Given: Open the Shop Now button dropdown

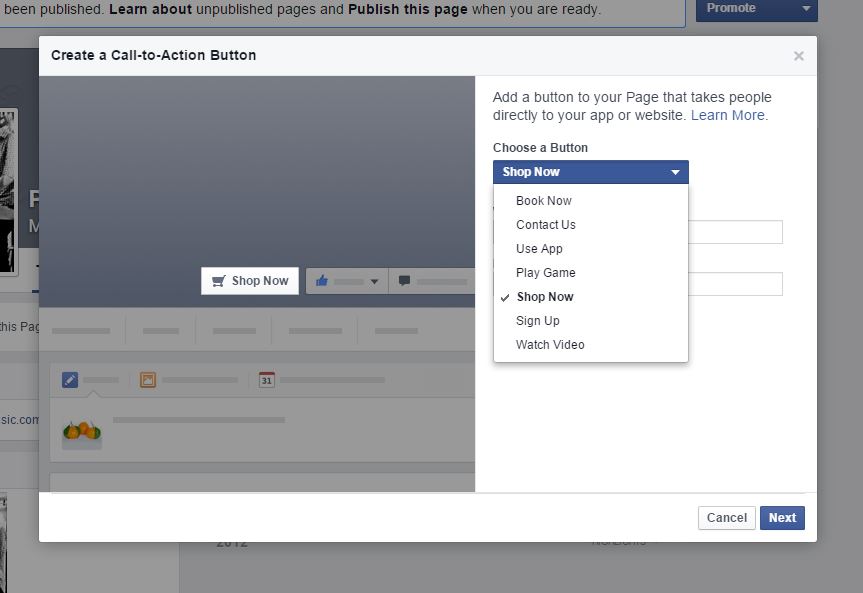Looking at the screenshot, I should (591, 172).
